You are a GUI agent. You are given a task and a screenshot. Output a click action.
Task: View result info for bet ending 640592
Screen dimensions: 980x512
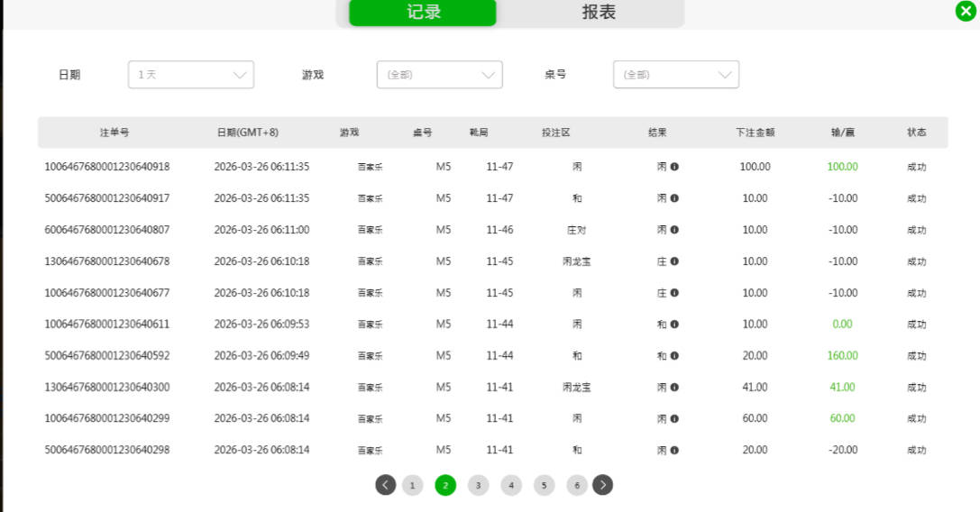coord(674,356)
